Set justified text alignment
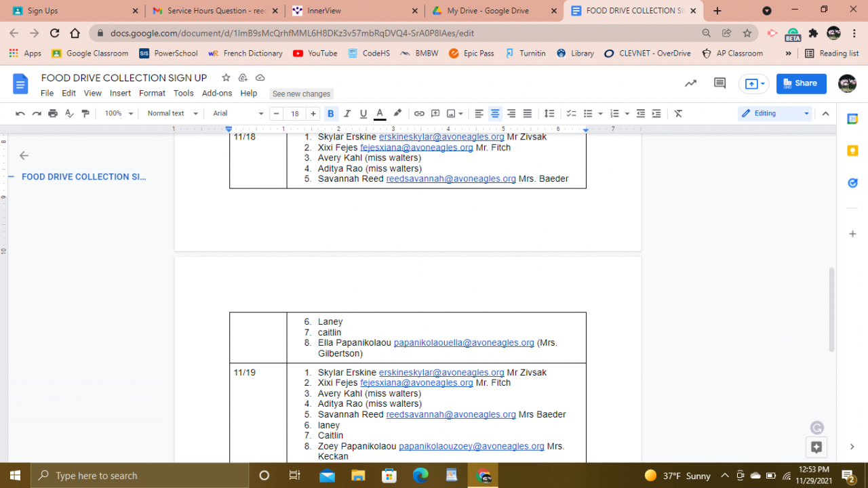868x488 pixels. (527, 114)
